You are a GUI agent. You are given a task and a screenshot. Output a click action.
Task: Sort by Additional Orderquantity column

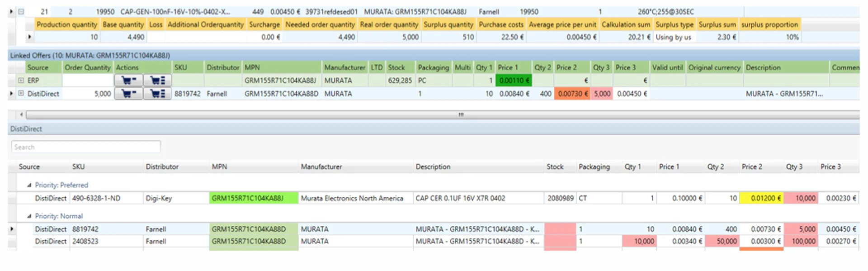[x=206, y=24]
